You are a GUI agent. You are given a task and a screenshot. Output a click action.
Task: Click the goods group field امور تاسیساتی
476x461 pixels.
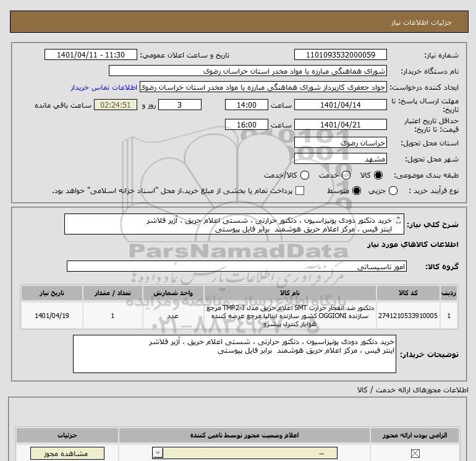click(237, 266)
